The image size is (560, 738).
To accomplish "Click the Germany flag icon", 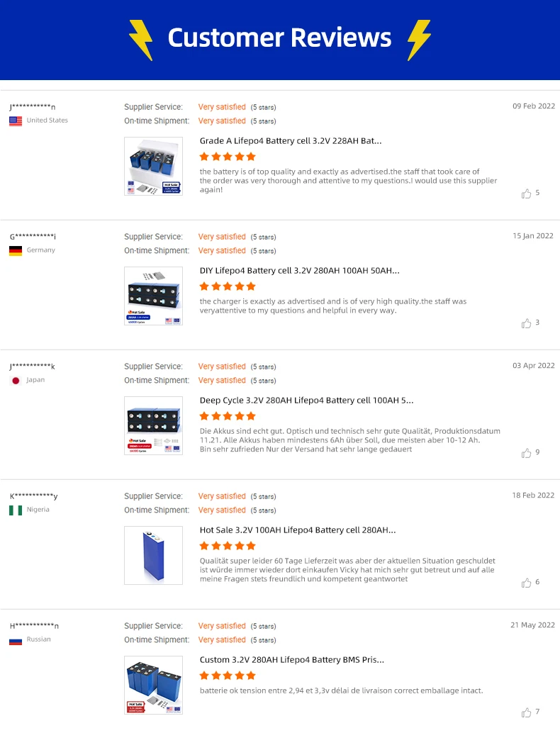I will click(16, 251).
